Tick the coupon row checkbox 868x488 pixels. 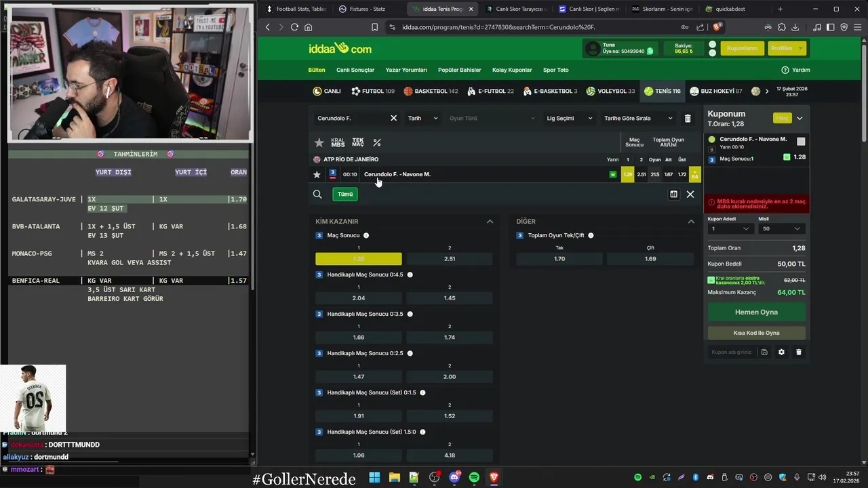pos(801,141)
